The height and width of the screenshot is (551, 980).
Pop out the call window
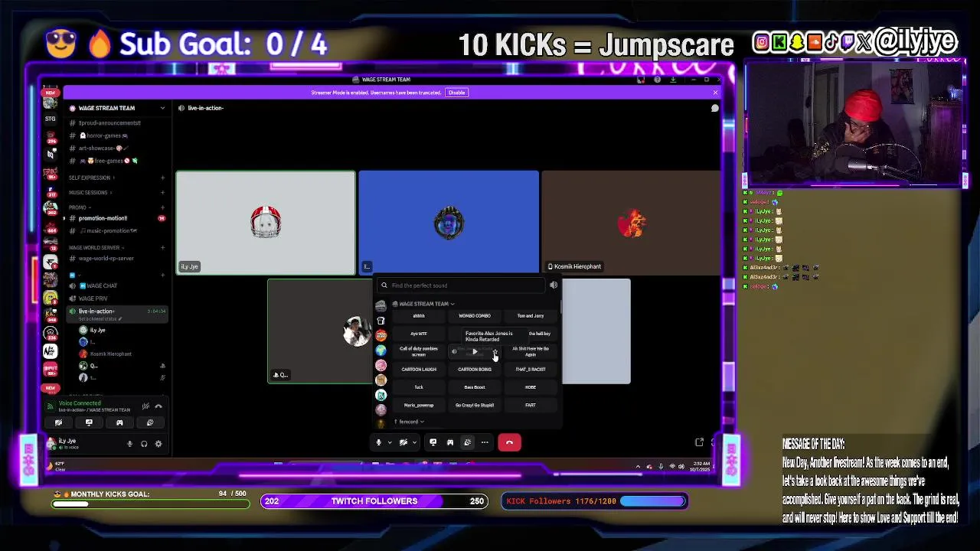tap(699, 442)
